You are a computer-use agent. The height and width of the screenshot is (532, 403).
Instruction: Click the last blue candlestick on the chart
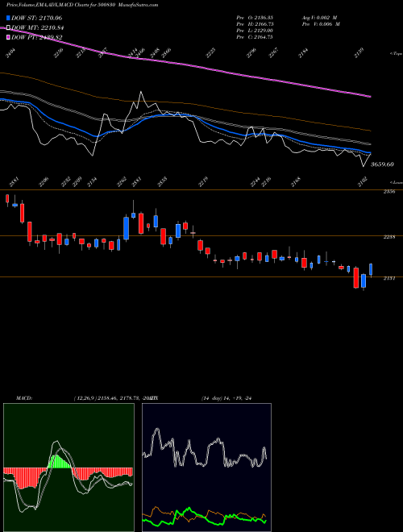(x=371, y=269)
